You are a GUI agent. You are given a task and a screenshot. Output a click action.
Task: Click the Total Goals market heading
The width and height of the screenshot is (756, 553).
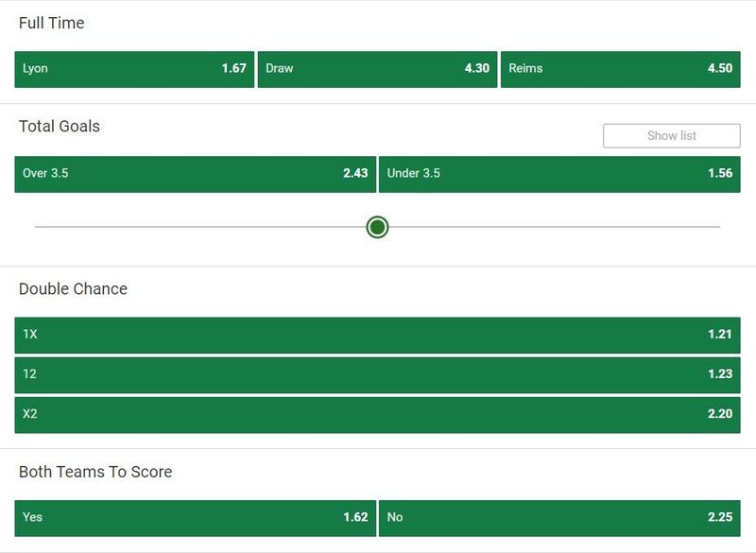60,127
